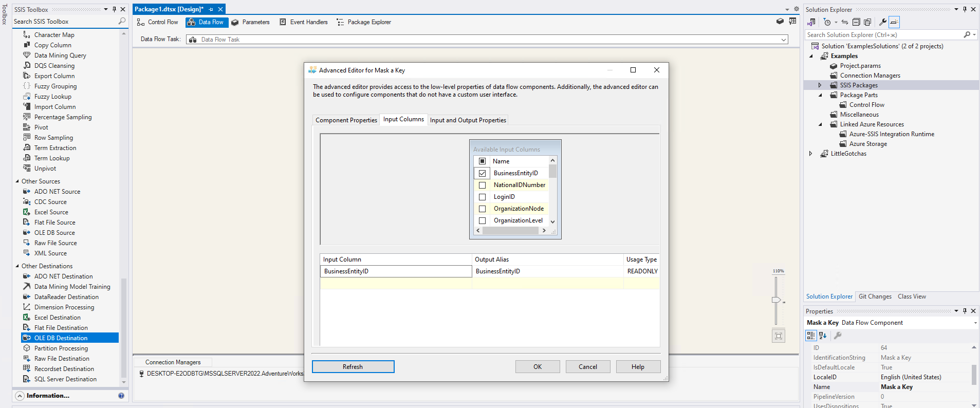Viewport: 980px width, 408px height.
Task: Open Solution Explorer Properties wrench icon
Action: 882,22
